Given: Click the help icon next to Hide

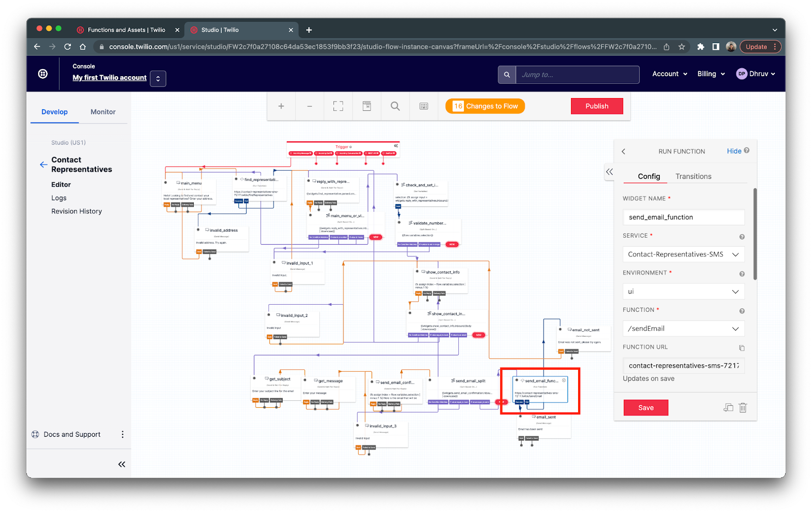Looking at the screenshot, I should point(747,150).
